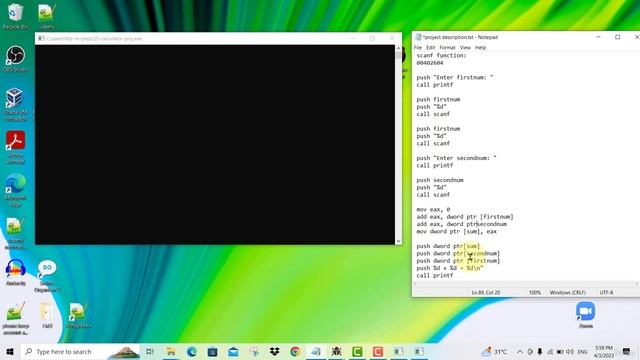Viewport: 640px width, 360px height.
Task: Click the console window scroll-up arrow
Action: 398,48
